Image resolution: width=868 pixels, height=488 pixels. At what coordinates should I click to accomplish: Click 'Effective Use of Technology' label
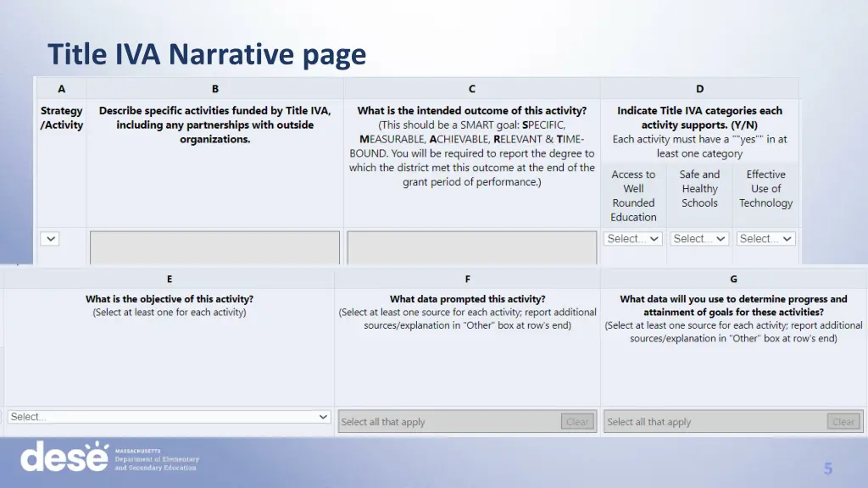coord(766,188)
